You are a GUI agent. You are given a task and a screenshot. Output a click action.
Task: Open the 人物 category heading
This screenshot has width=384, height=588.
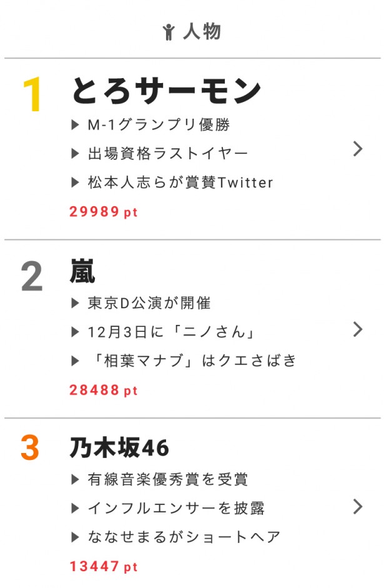tap(202, 31)
